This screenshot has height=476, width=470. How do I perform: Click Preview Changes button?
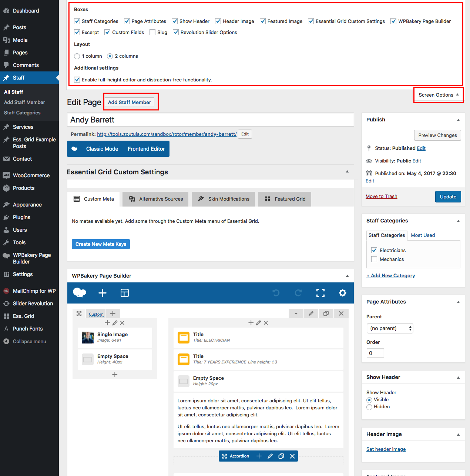coord(437,135)
